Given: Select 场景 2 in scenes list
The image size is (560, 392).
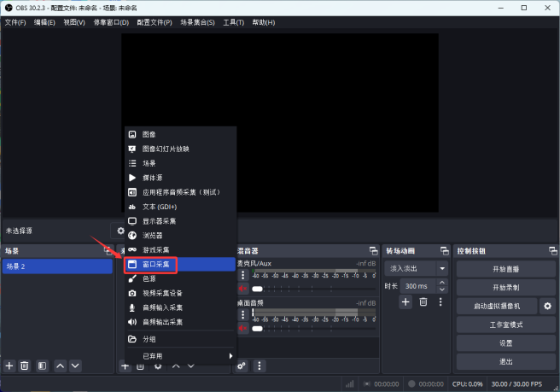Looking at the screenshot, I should click(x=57, y=266).
